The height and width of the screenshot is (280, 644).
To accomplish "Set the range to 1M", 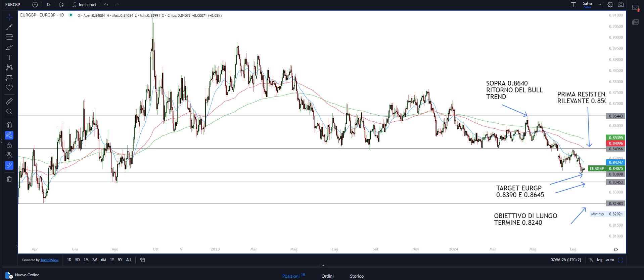I will 86,260.
